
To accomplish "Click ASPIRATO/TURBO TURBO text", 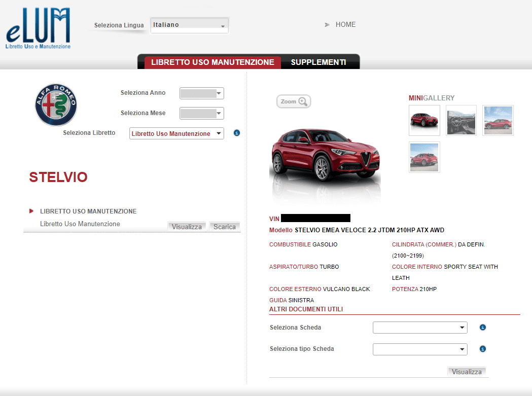I will pyautogui.click(x=304, y=267).
